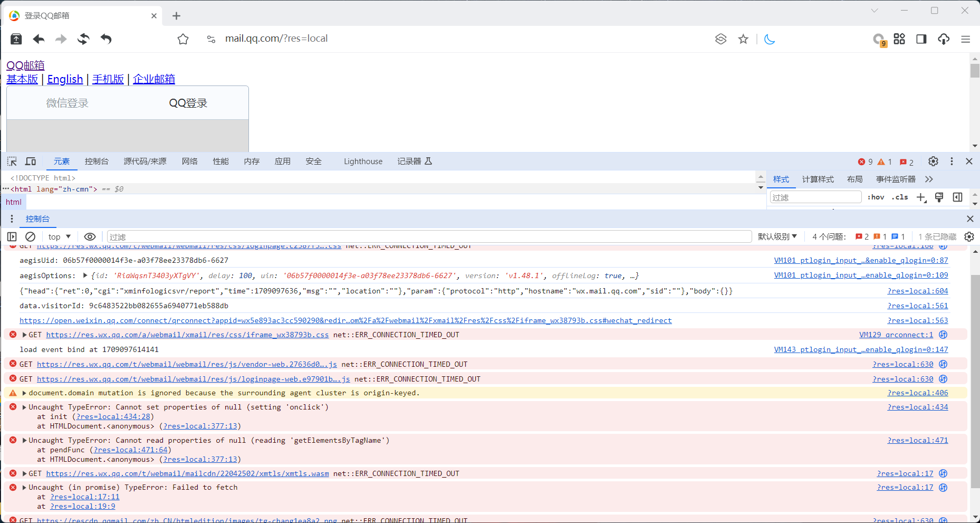
Task: Click the cloud download icon
Action: coord(944,39)
